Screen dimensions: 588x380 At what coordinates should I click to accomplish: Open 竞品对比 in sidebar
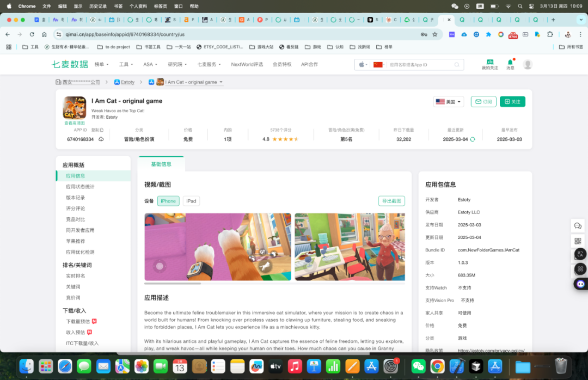[75, 219]
